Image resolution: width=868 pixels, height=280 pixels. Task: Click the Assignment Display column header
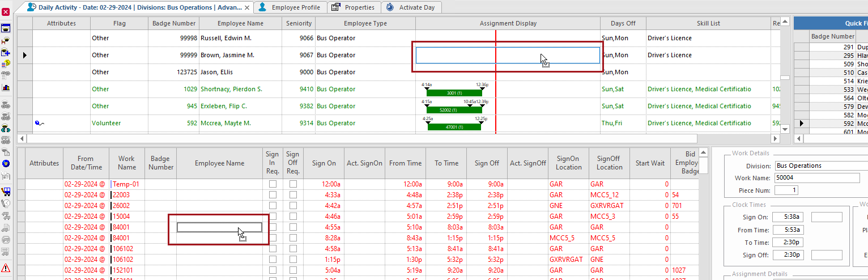[x=508, y=23]
